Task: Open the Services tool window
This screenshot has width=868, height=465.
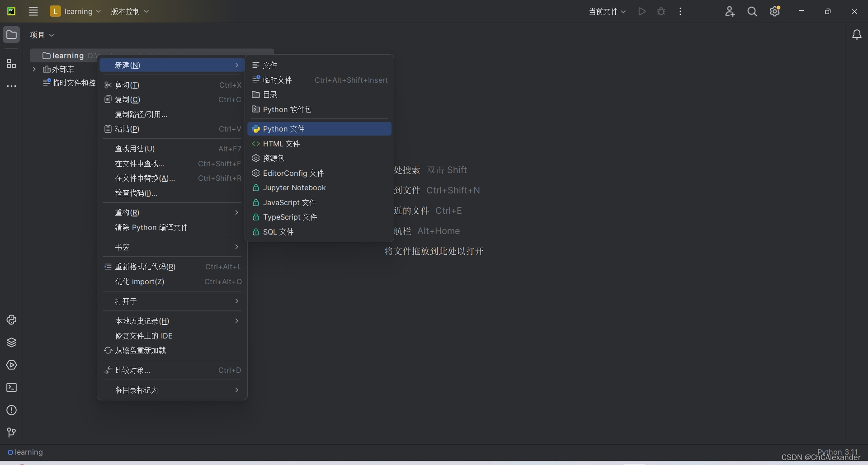Action: (11, 365)
